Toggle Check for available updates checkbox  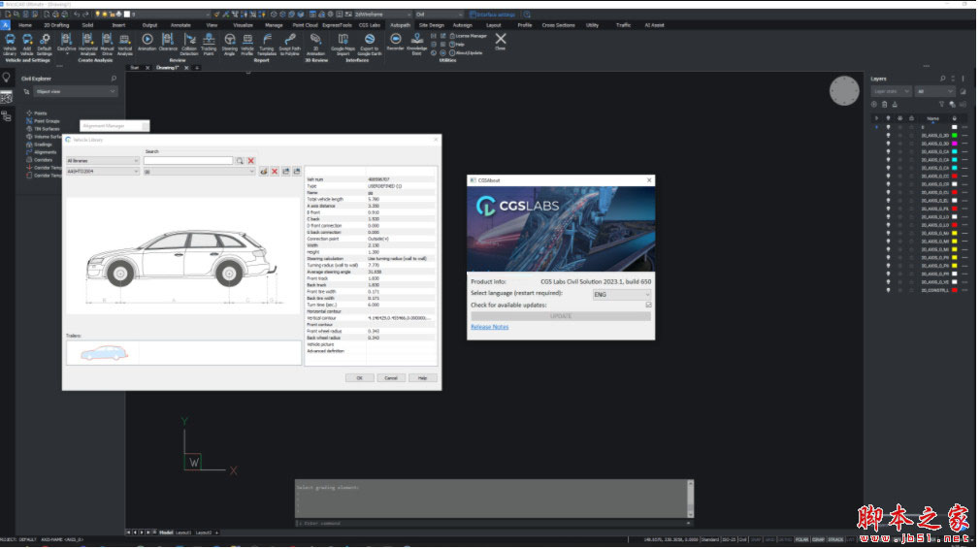click(648, 305)
